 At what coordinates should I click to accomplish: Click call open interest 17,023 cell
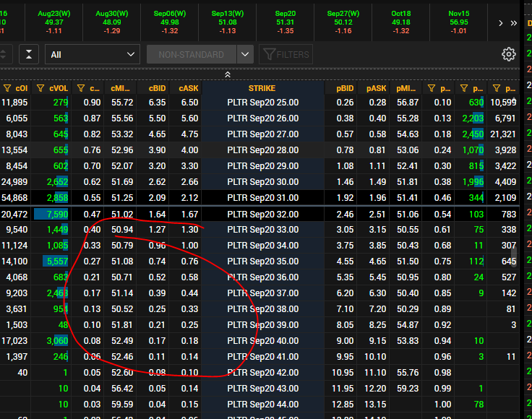(x=14, y=341)
